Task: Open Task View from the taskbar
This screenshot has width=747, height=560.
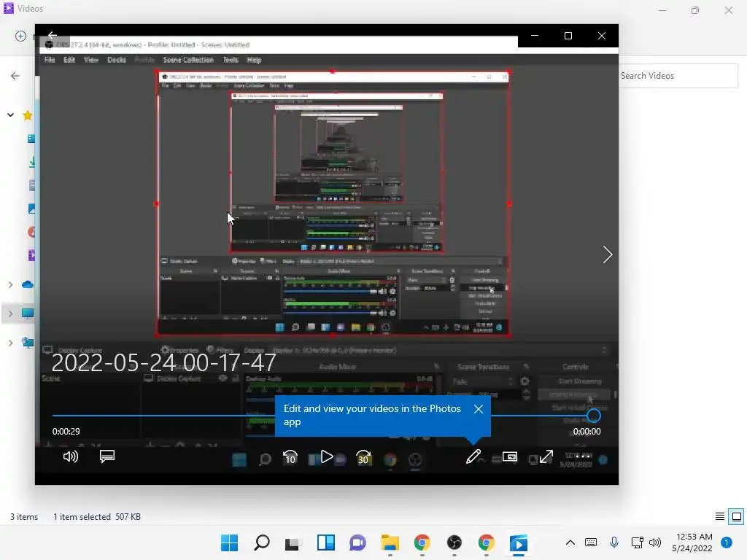Action: point(293,543)
